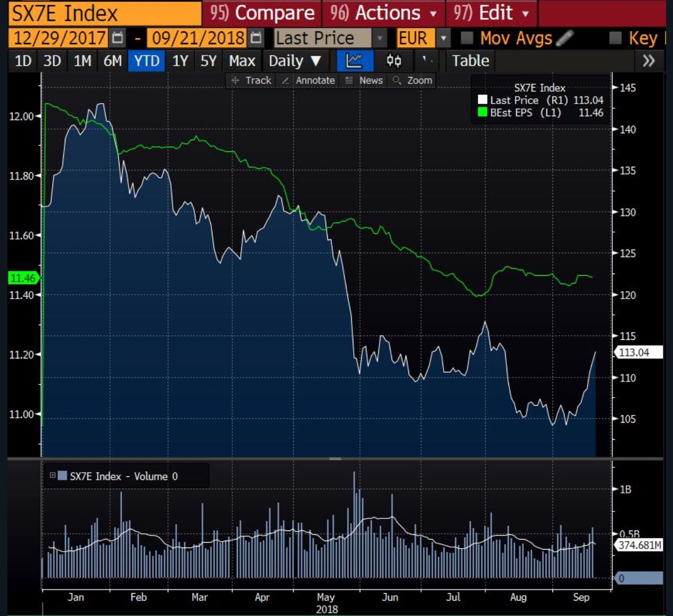Select the 3D range tab
673x616 pixels.
(52, 61)
